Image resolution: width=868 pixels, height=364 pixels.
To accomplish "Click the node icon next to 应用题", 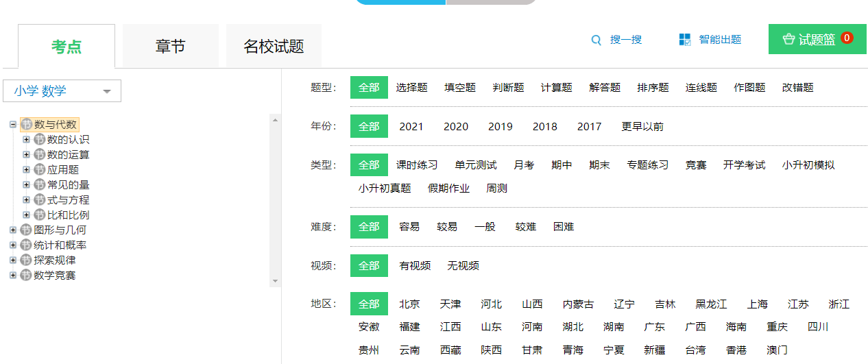I will (x=40, y=170).
